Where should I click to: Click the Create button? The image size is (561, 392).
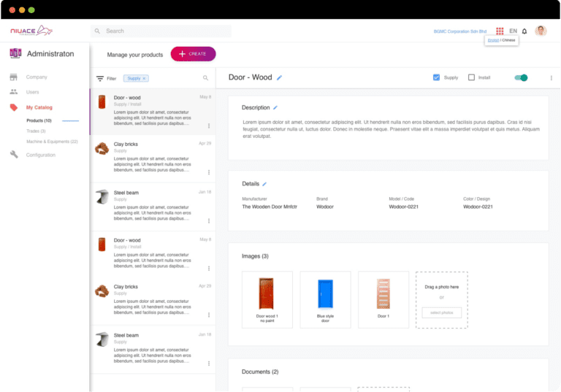coord(193,54)
